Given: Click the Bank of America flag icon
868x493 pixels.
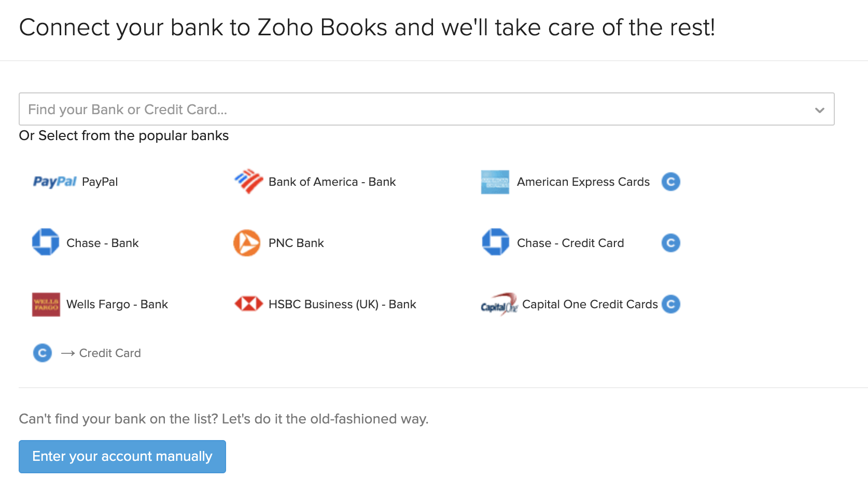Looking at the screenshot, I should point(248,182).
